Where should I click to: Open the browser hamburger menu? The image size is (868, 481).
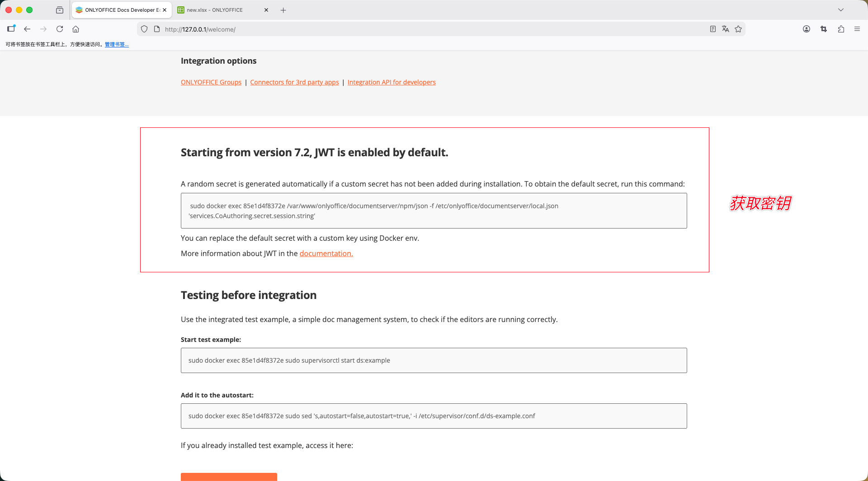(x=857, y=29)
